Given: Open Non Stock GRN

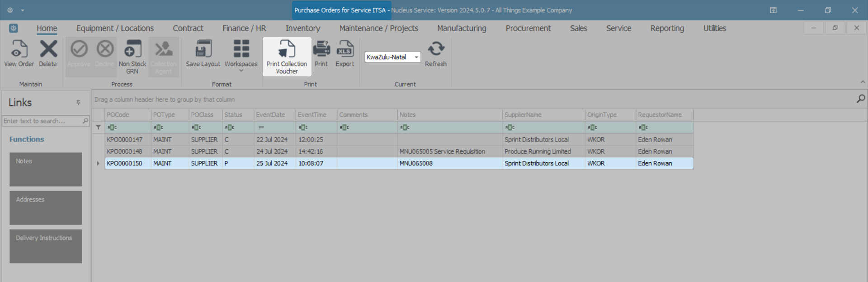Looking at the screenshot, I should pyautogui.click(x=132, y=57).
